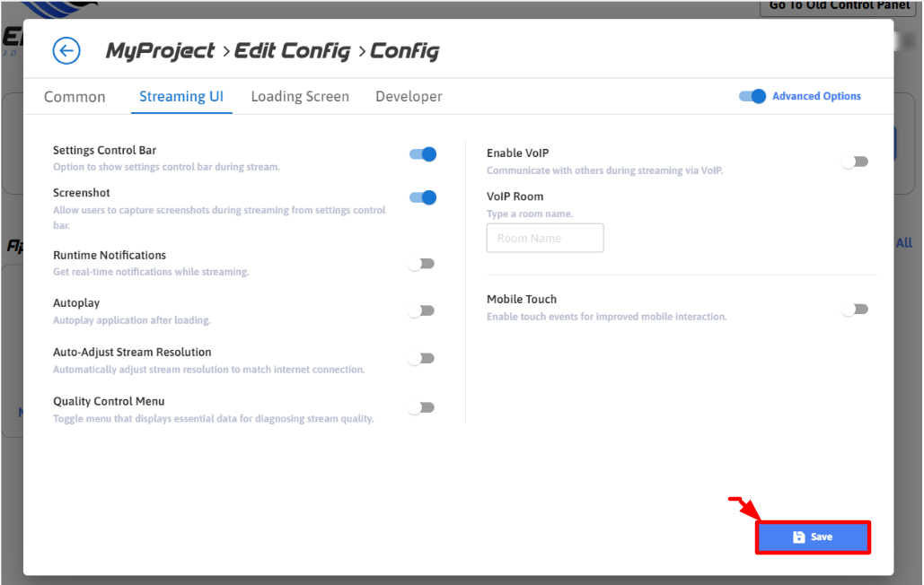Click the VoIP Room Name field
This screenshot has width=924, height=585.
tap(545, 239)
